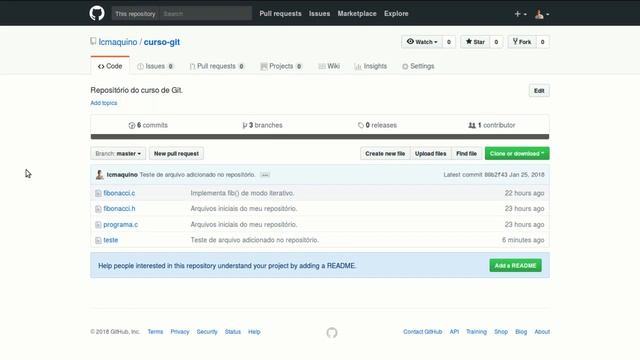Switch to the Issues tab

155,66
